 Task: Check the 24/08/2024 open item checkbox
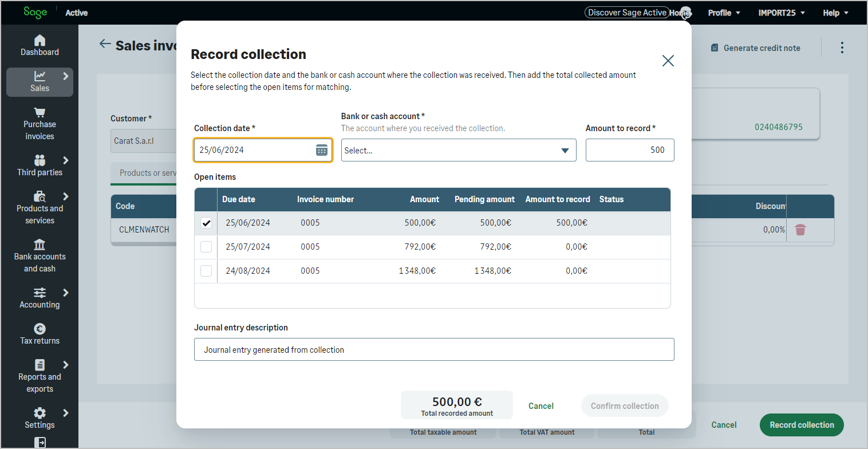point(206,271)
